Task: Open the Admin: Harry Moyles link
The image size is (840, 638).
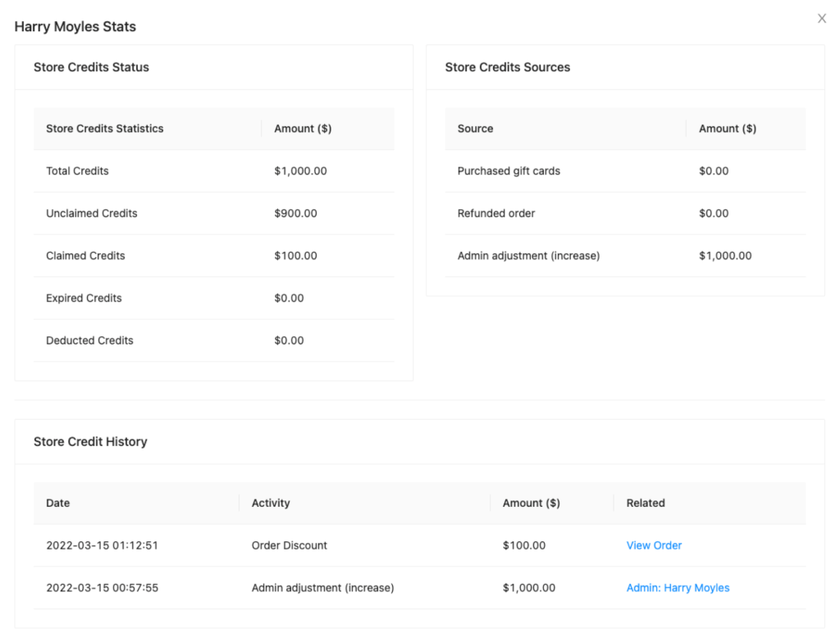Action: (678, 588)
